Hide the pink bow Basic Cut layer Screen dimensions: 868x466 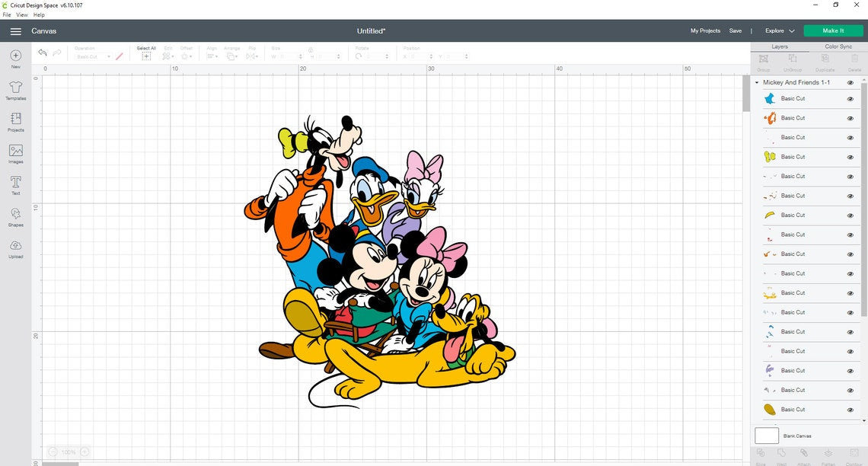tap(850, 351)
